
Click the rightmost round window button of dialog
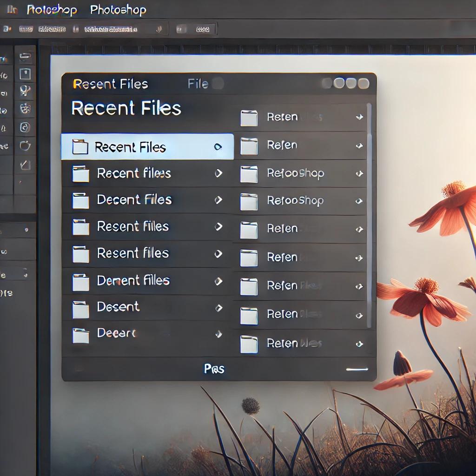(364, 83)
